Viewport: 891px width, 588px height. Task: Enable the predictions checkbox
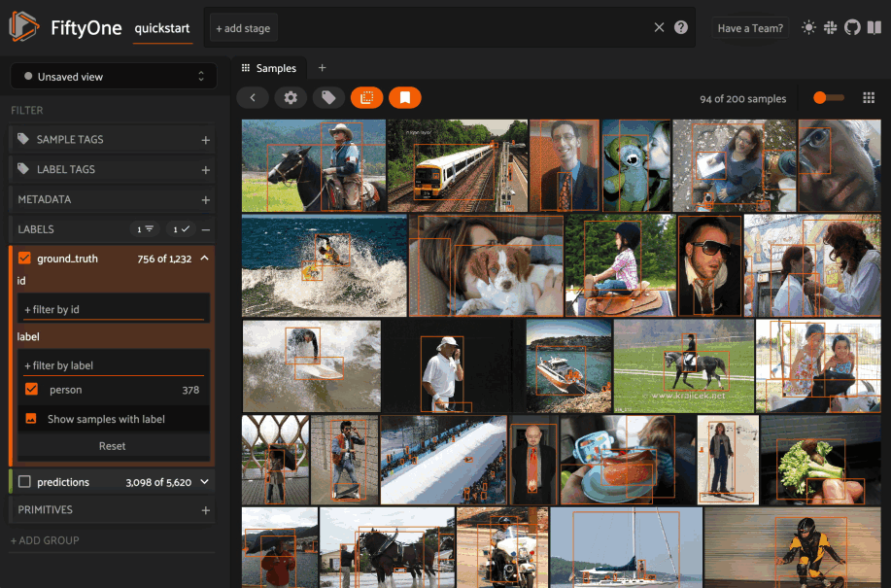(x=25, y=482)
